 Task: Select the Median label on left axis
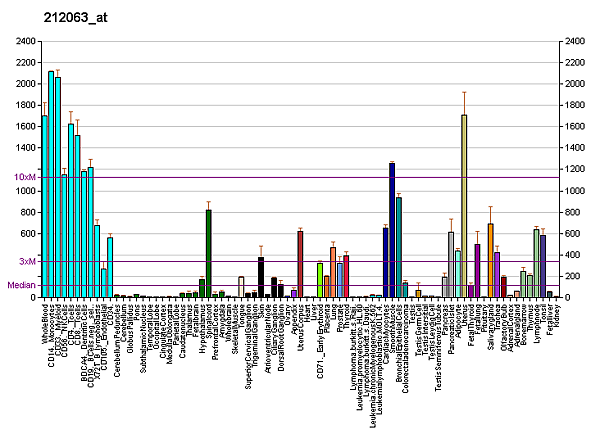tap(21, 284)
